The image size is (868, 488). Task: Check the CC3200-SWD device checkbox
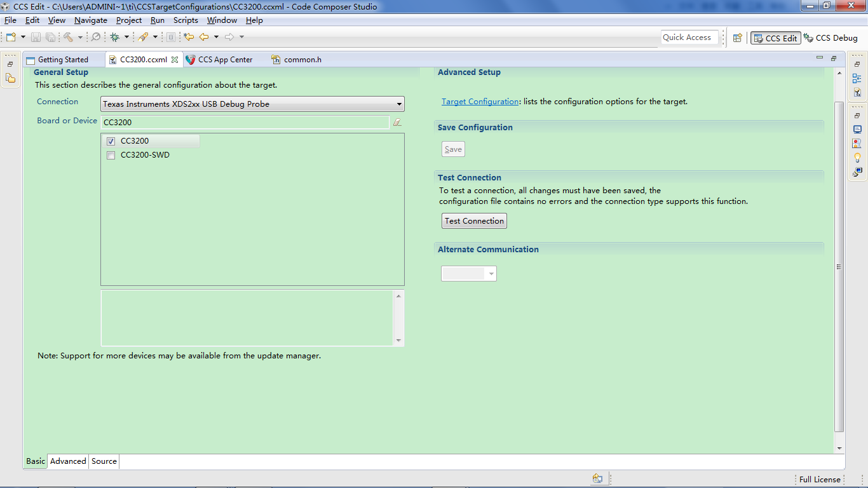click(111, 155)
